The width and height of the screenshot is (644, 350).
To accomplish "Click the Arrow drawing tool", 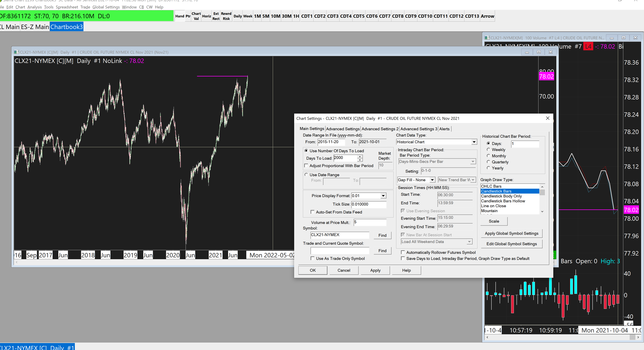I will tap(487, 16).
